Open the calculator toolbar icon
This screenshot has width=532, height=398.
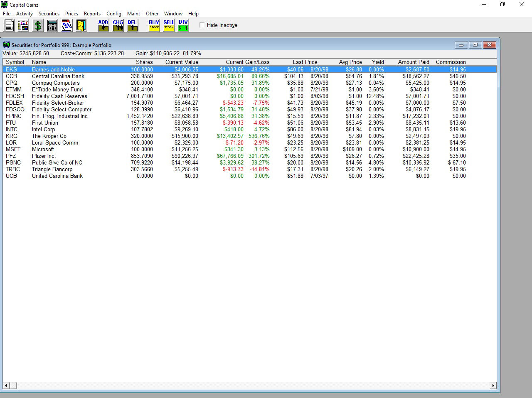[x=52, y=25]
